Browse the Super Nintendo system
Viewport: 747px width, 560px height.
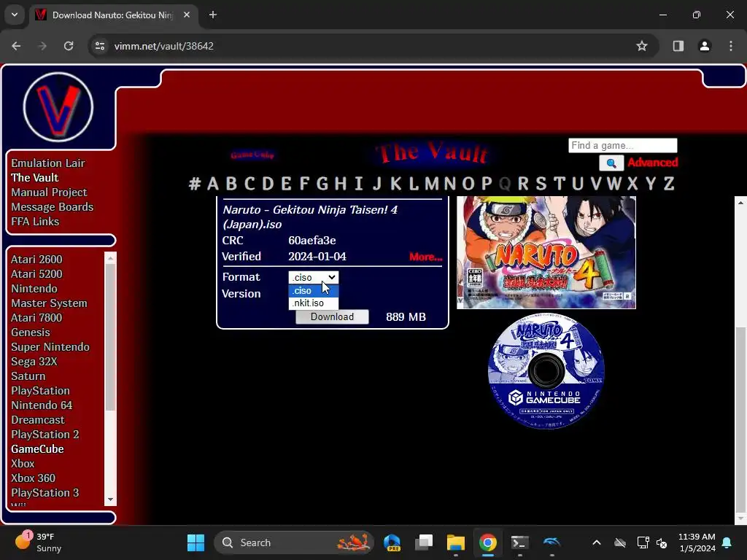pyautogui.click(x=50, y=346)
